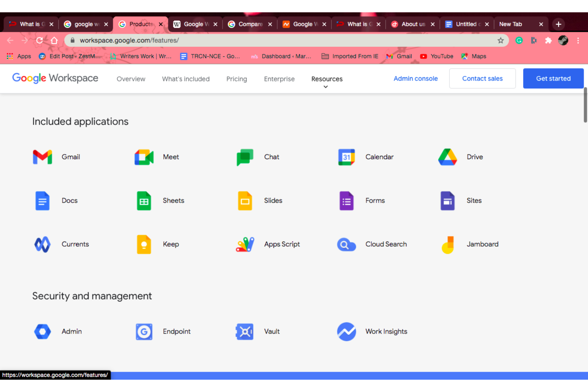
Task: Select the Google Meet icon
Action: [143, 157]
